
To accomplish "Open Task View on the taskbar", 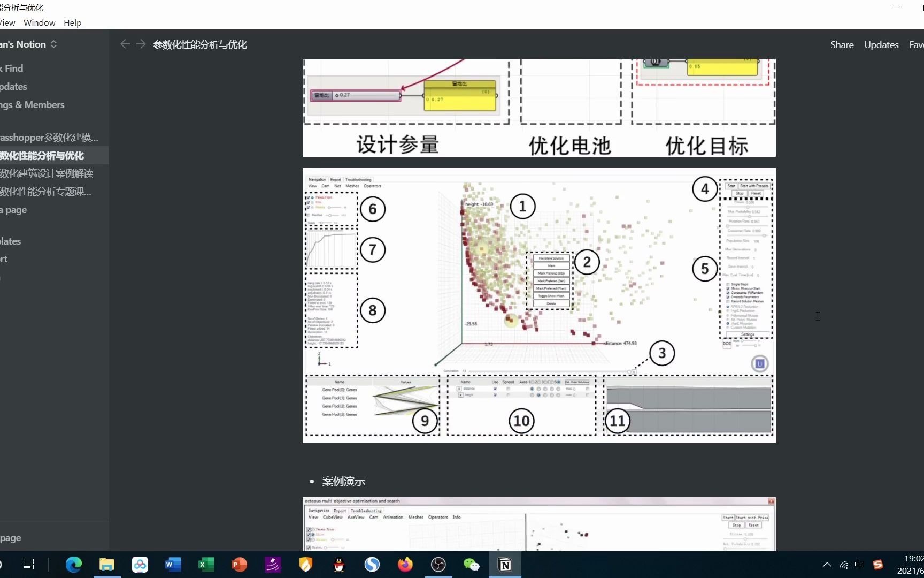I will click(x=29, y=565).
